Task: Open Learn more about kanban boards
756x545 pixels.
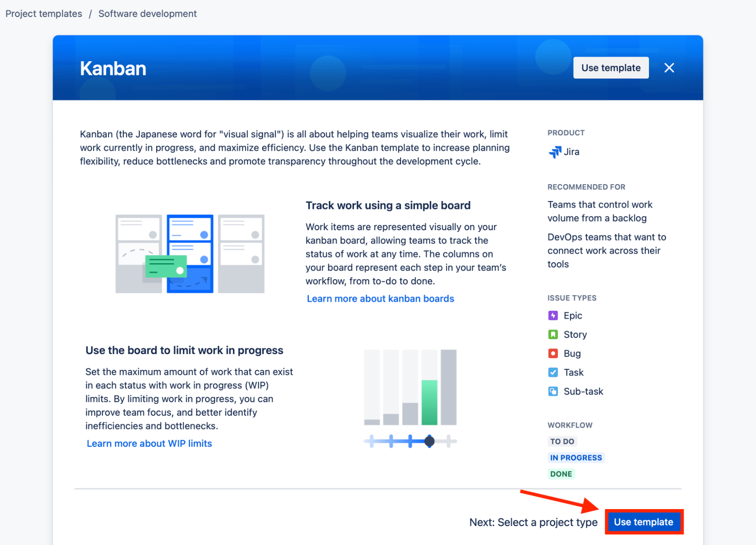Action: coord(380,299)
